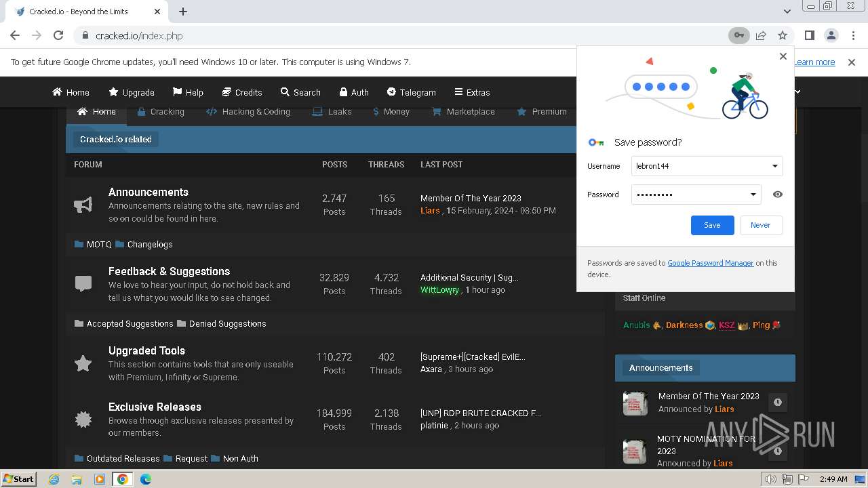Show password with eye icon
Screen dimensions: 868x488
click(778, 195)
